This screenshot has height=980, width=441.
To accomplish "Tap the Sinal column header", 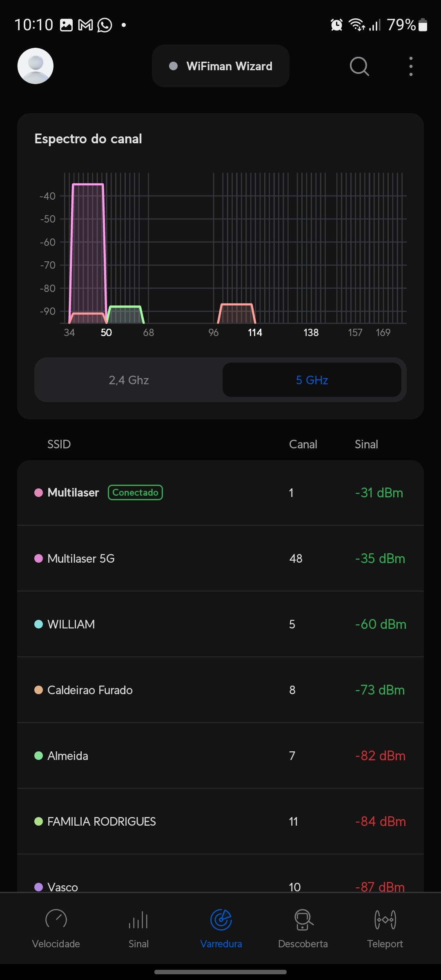I will pos(366,444).
